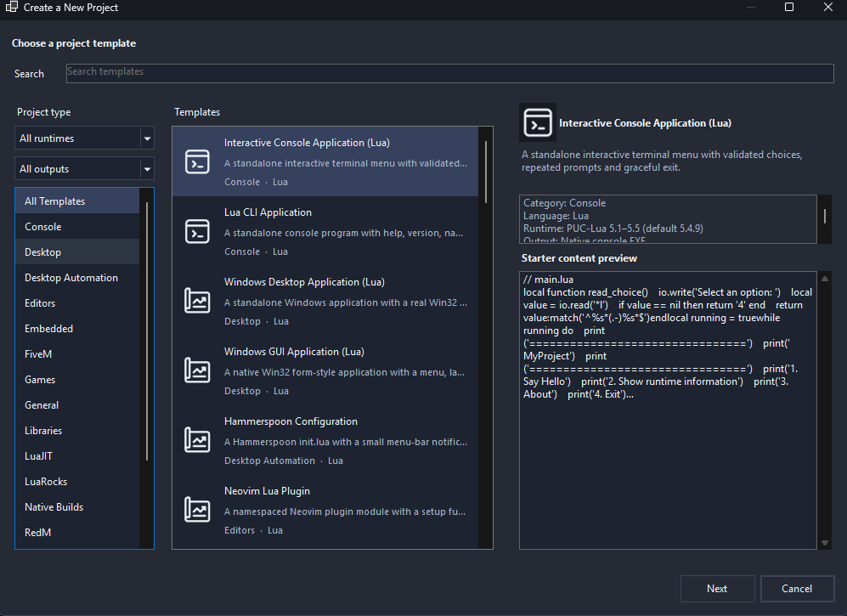This screenshot has width=847, height=616.
Task: Select the All Templates category
Action: click(77, 201)
